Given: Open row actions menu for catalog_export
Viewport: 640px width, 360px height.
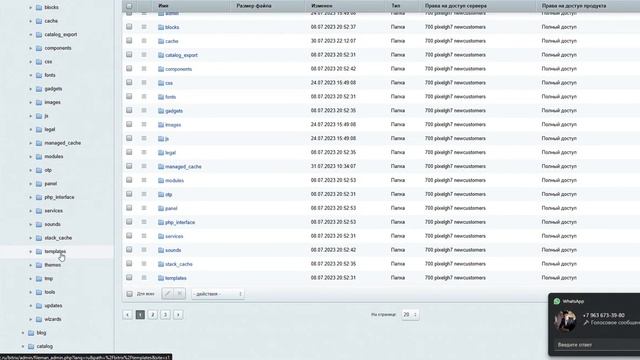Looking at the screenshot, I should [144, 55].
